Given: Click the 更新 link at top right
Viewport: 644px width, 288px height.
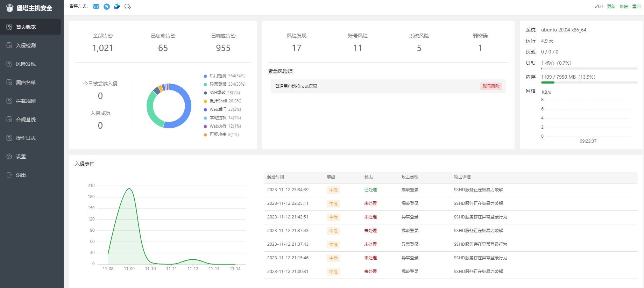Looking at the screenshot, I should (x=611, y=7).
